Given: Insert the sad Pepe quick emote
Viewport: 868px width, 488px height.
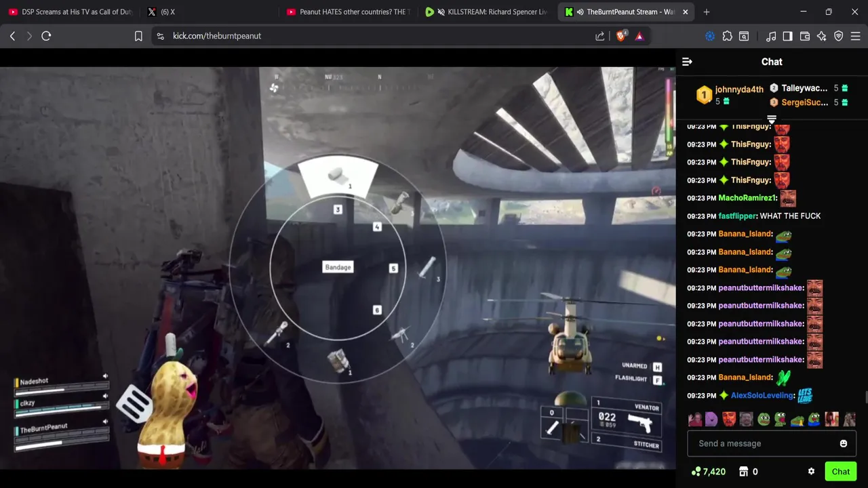Looking at the screenshot, I should [x=764, y=419].
